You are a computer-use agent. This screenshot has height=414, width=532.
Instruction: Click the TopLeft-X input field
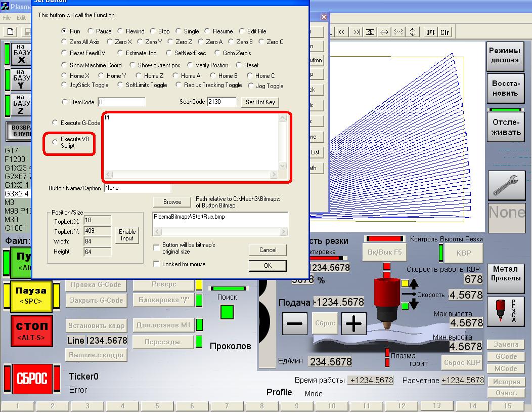click(x=98, y=220)
